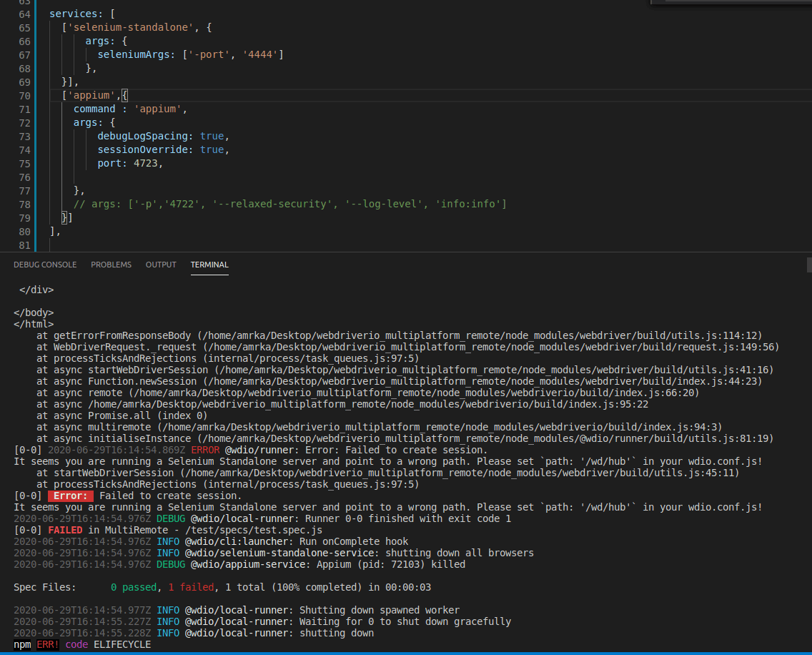This screenshot has width=812, height=655.
Task: Click the 'services: [' line
Action: point(81,14)
